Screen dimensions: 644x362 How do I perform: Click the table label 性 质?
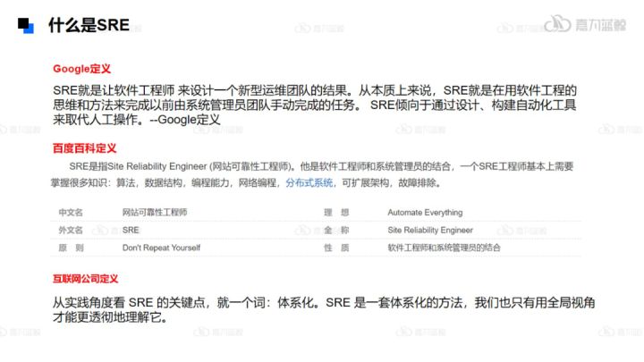(336, 248)
